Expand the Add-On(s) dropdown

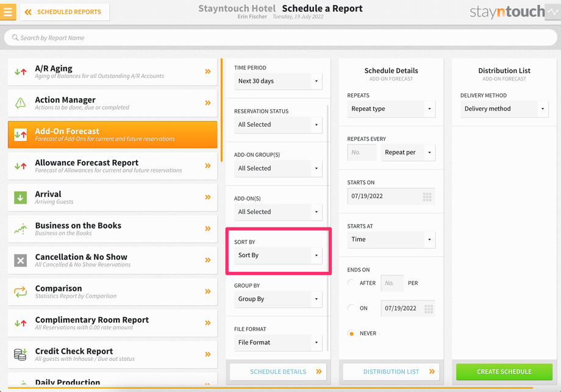[278, 212]
